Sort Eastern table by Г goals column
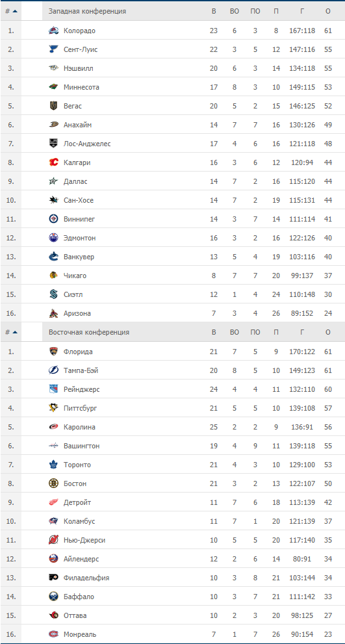 tap(302, 332)
